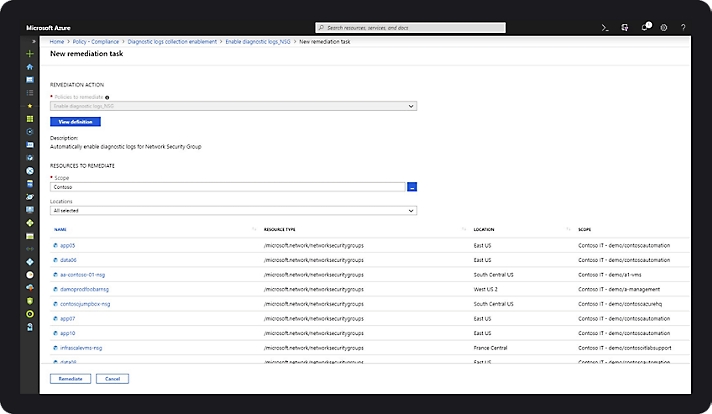
Task: Click the Cancel button
Action: pos(112,379)
